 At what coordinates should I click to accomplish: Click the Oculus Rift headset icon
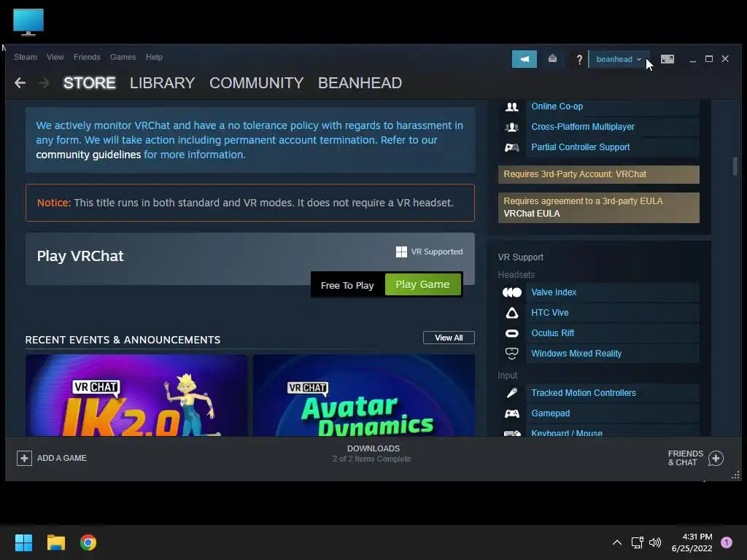511,333
